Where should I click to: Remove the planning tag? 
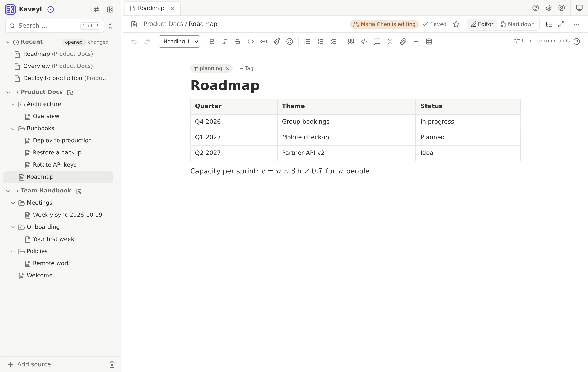227,68
